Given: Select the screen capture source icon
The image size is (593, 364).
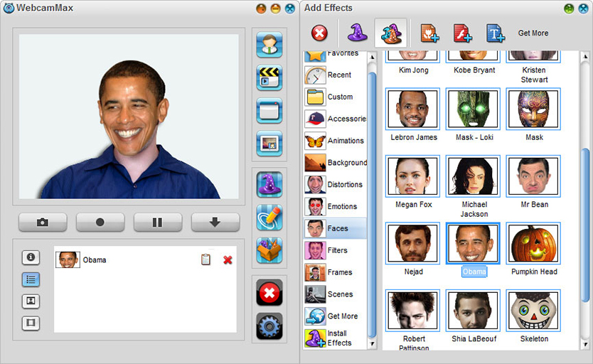Looking at the screenshot, I should coord(269,110).
